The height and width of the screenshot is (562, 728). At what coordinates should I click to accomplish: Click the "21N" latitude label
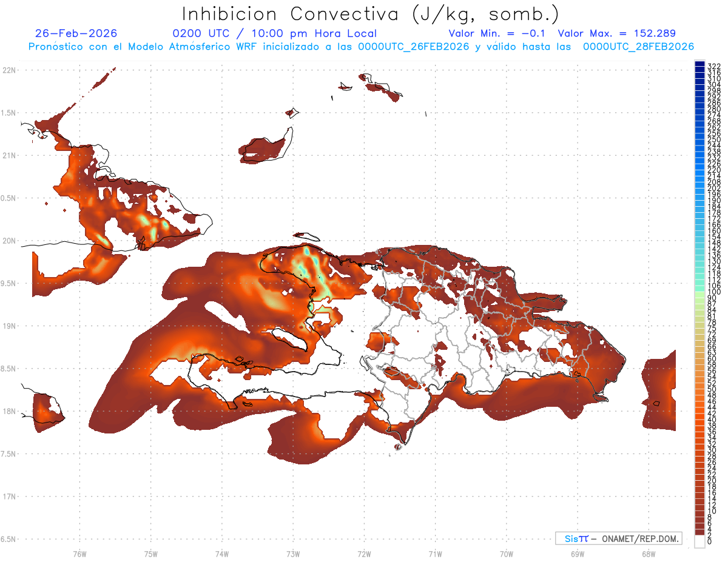tap(8, 155)
